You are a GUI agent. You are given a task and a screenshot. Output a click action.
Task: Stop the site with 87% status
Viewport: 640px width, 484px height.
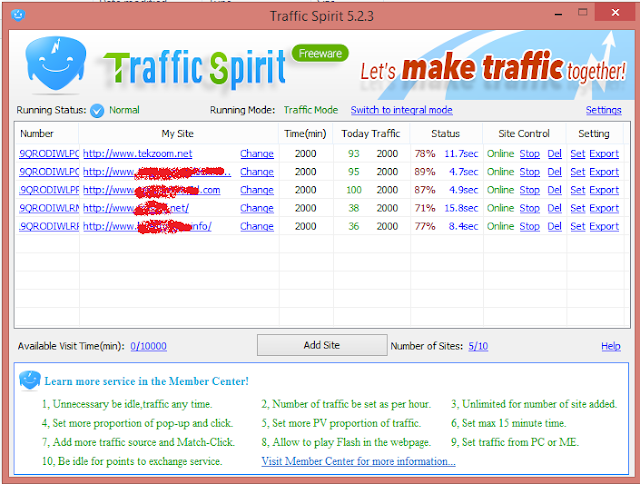[x=529, y=190]
